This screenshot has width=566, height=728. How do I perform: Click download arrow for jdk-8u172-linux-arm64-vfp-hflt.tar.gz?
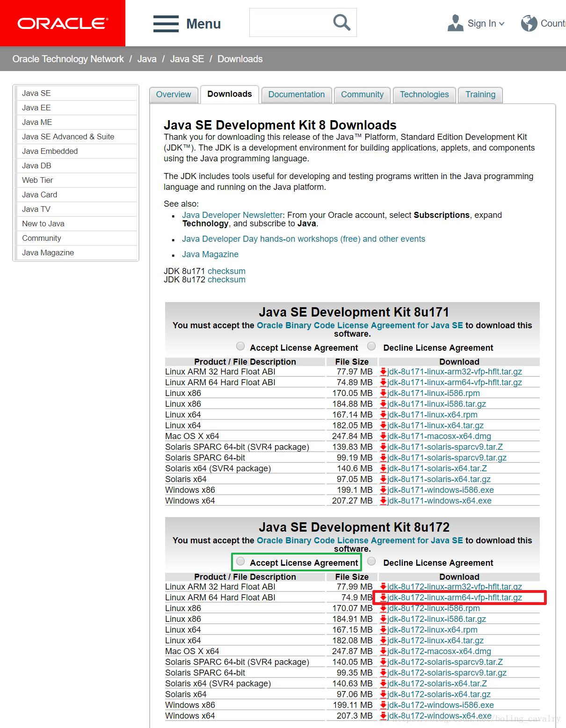(383, 597)
